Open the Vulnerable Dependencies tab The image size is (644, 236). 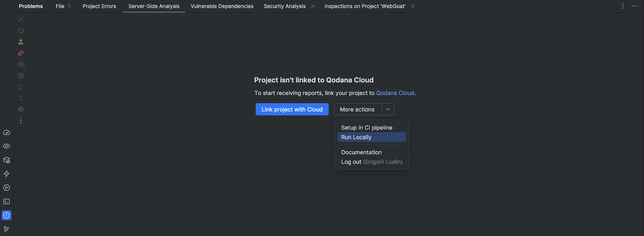(x=222, y=6)
